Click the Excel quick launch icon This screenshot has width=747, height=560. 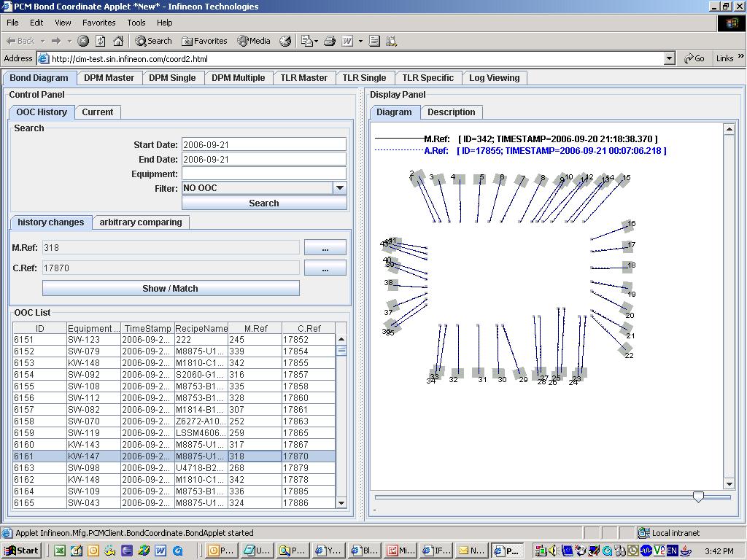[60, 551]
